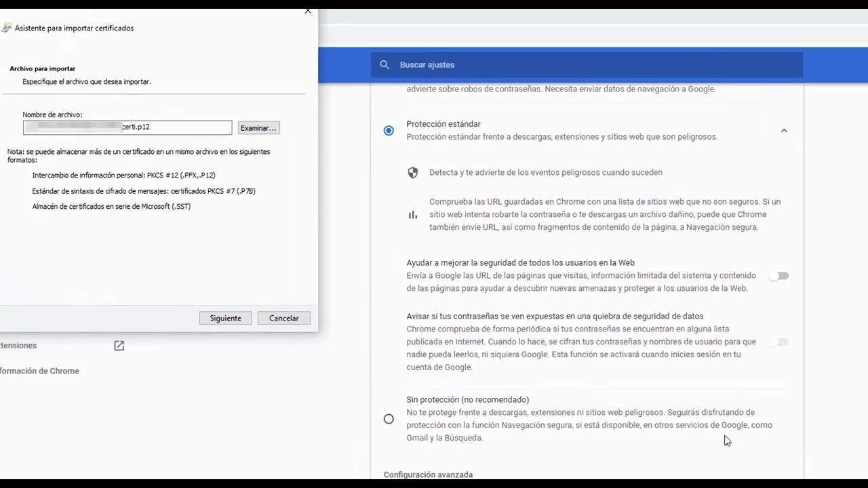Click the bar chart icon for URL checking
This screenshot has height=488, width=868.
coord(412,214)
